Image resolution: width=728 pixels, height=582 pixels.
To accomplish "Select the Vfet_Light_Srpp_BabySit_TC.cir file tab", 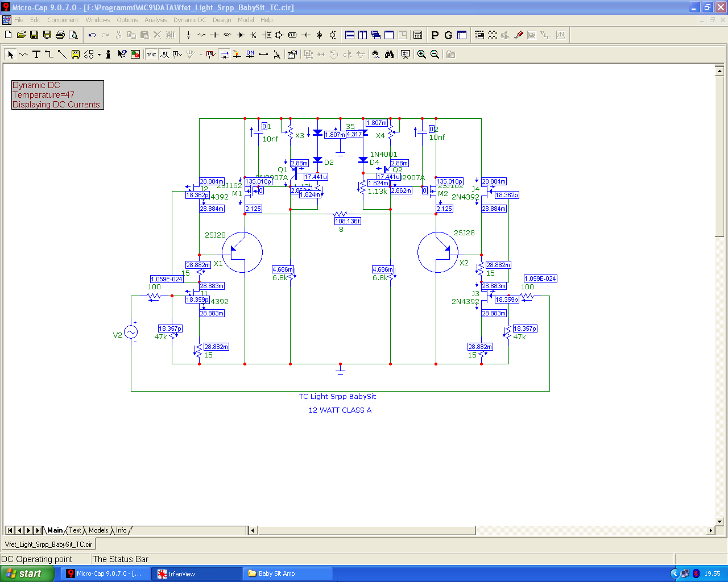I will [x=48, y=544].
